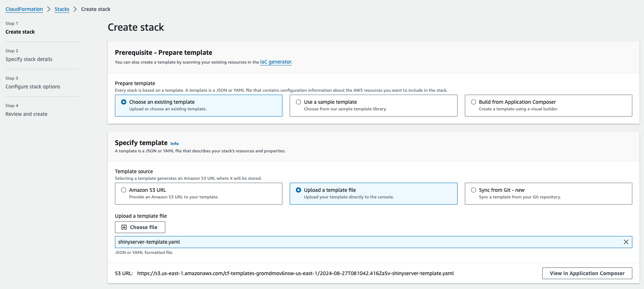This screenshot has width=644, height=289.
Task: Open the IaC generator link
Action: point(276,62)
